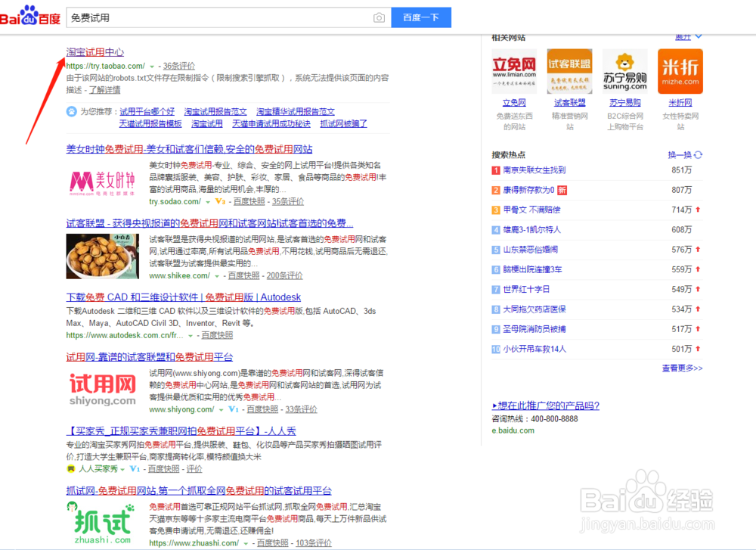Open the 试用网-靠谱的试客联盟 result title

(150, 357)
